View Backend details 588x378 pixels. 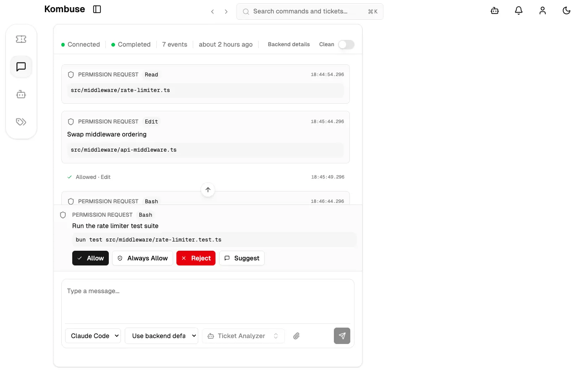coord(289,44)
